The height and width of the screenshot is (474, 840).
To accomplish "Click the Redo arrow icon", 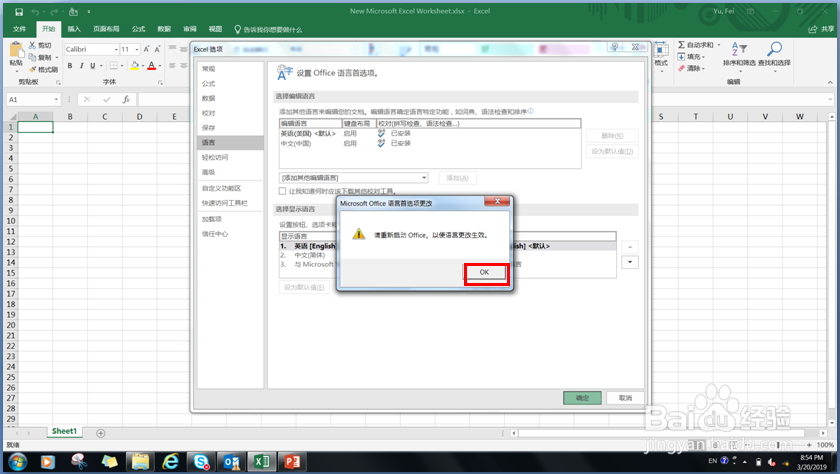I will [54, 11].
